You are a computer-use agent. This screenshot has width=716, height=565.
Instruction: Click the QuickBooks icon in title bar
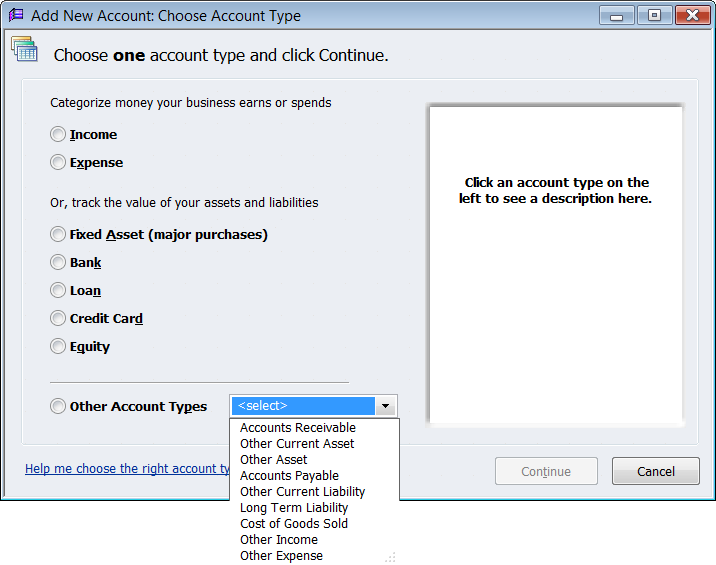(x=16, y=15)
